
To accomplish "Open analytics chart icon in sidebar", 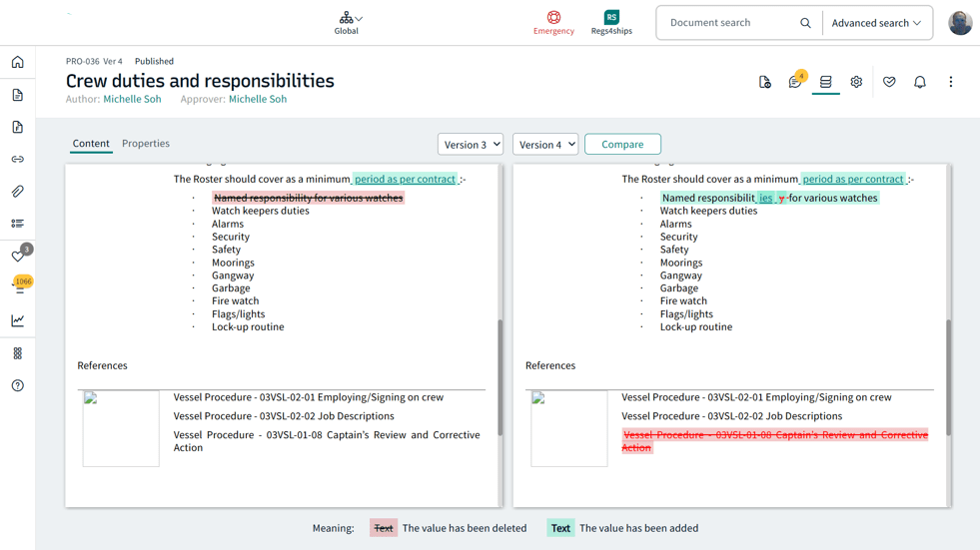I will coord(18,320).
